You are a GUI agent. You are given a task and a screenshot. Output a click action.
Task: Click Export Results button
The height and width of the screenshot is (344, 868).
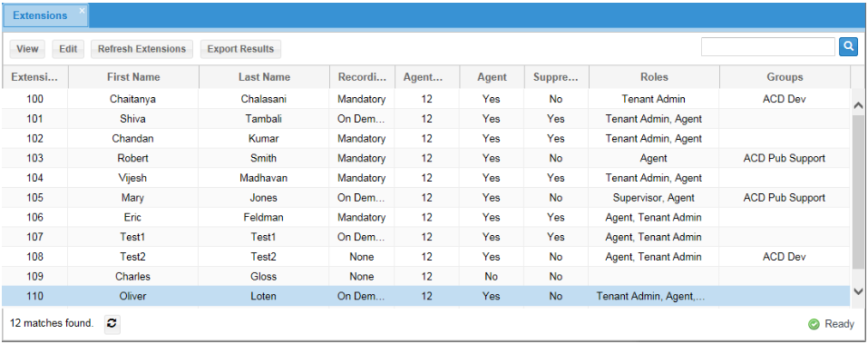coord(240,49)
